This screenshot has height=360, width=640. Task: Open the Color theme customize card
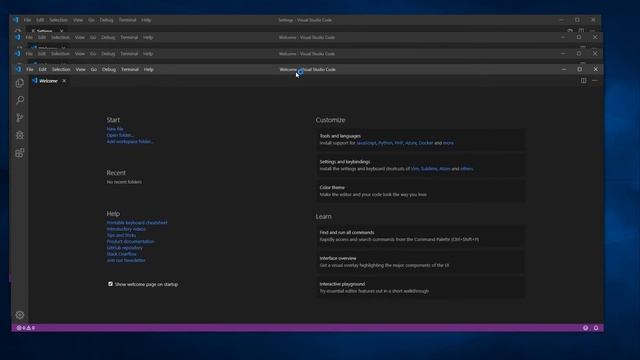(420, 191)
